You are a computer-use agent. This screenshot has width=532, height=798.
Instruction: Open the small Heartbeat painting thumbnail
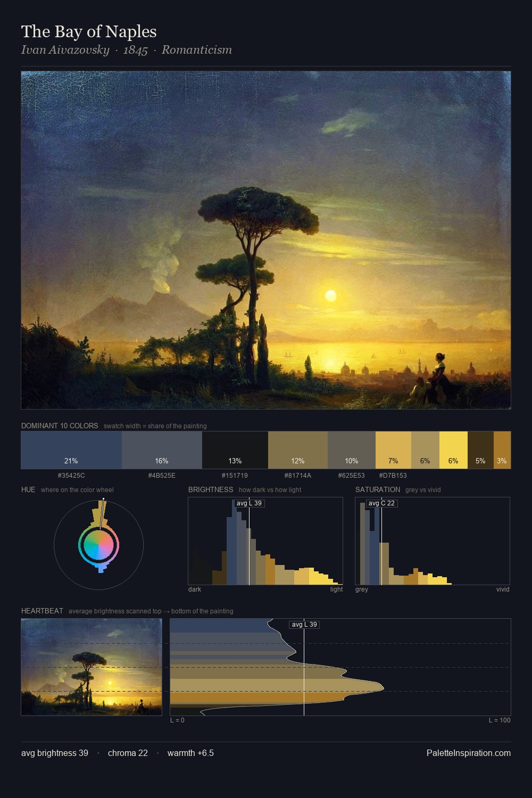pyautogui.click(x=92, y=667)
